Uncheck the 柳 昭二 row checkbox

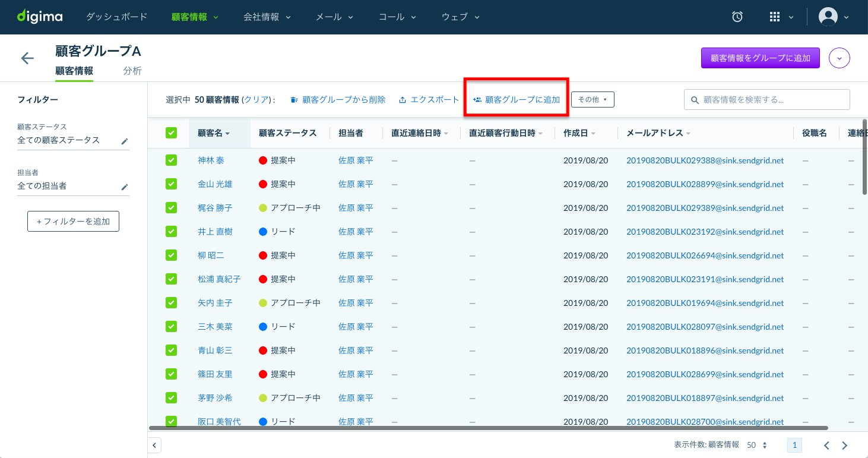coord(171,255)
